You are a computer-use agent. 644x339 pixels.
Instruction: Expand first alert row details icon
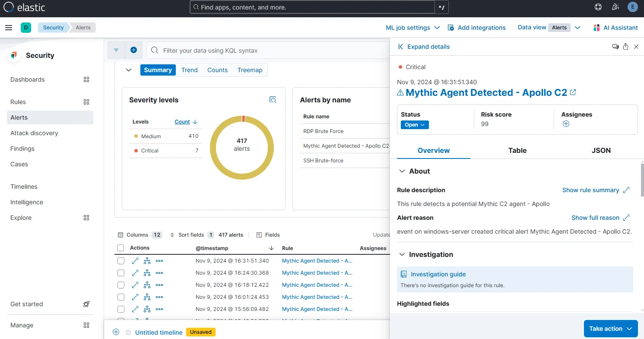coord(135,261)
